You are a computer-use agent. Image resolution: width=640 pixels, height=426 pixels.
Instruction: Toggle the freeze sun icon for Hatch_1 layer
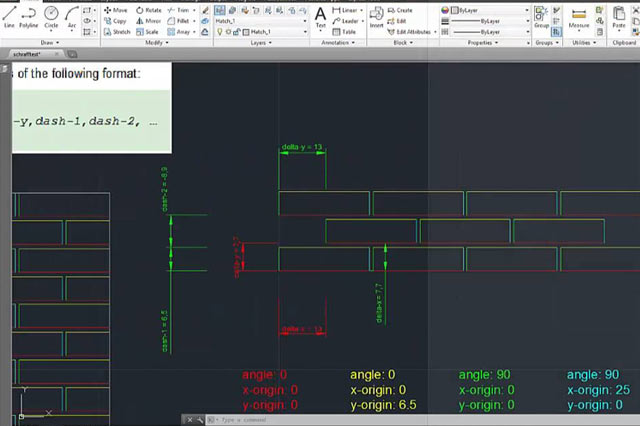228,31
